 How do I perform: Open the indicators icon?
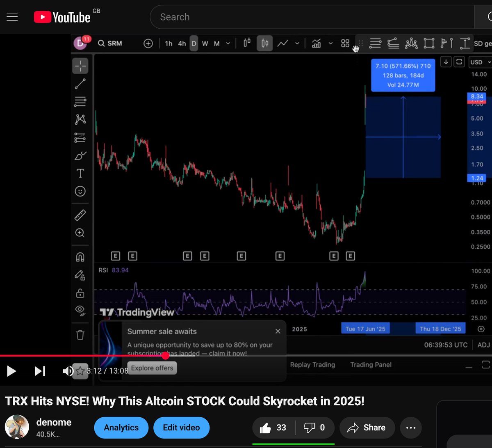coord(316,43)
